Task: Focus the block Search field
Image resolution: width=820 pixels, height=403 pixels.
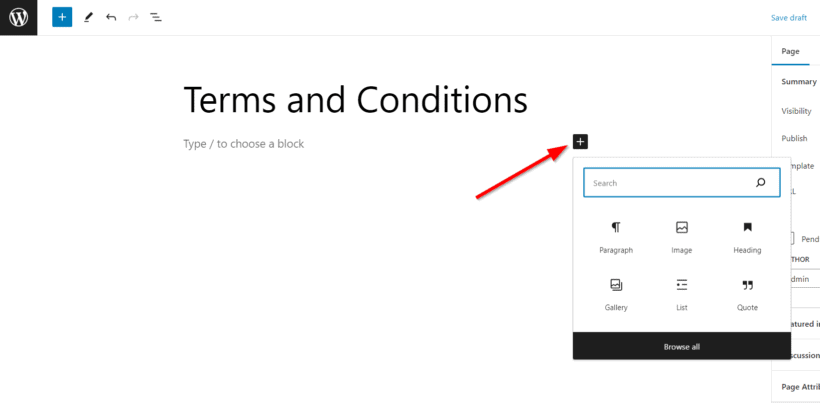Action: point(681,182)
